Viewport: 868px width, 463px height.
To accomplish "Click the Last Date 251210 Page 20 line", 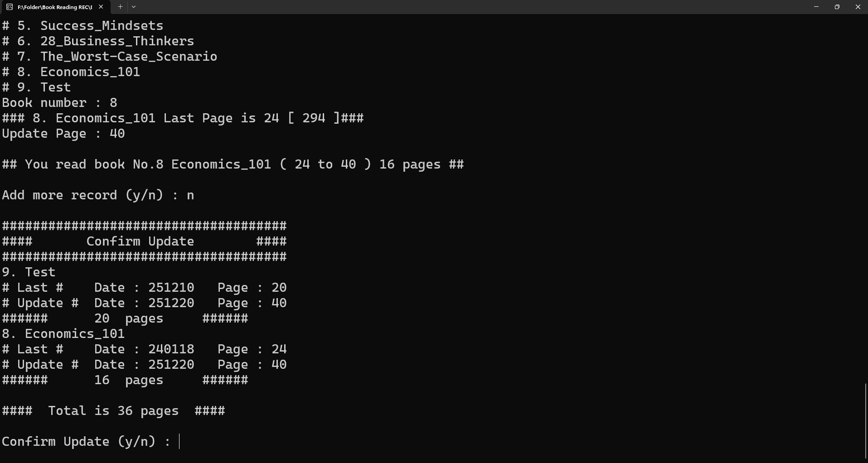I will pyautogui.click(x=144, y=288).
